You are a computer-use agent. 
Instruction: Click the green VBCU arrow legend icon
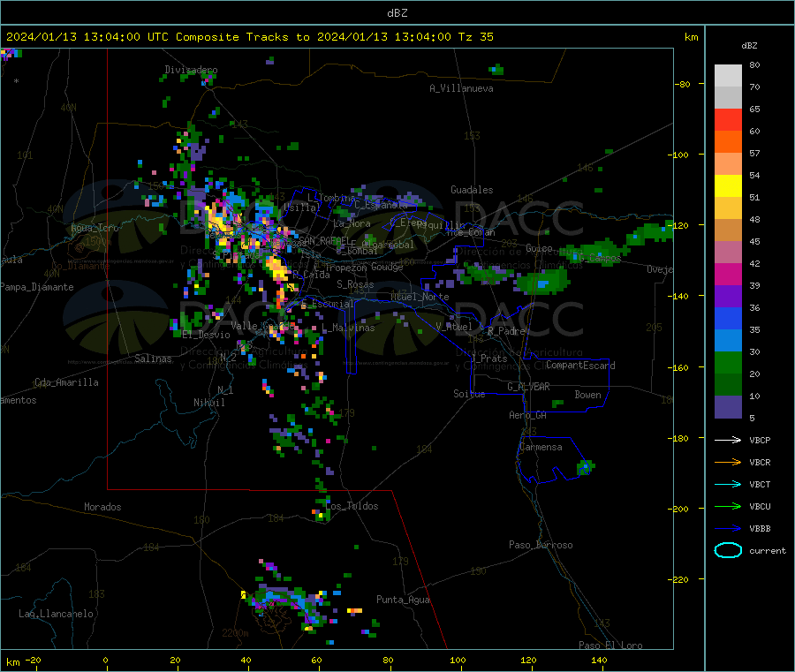[x=728, y=506]
